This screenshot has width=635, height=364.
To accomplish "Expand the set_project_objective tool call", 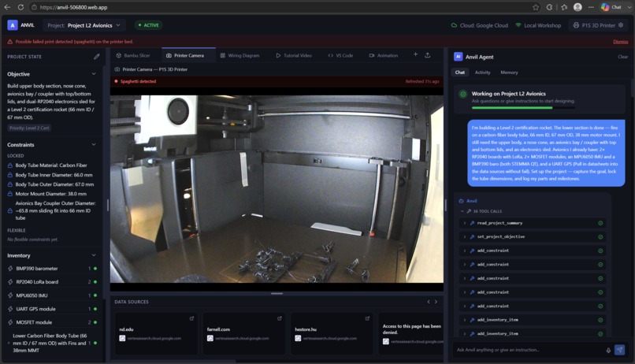I will pyautogui.click(x=532, y=237).
